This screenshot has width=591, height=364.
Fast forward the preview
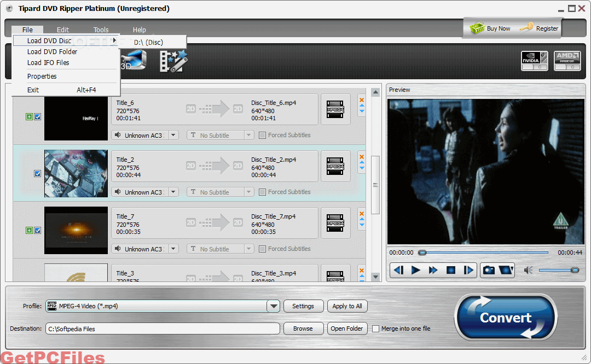pyautogui.click(x=433, y=270)
